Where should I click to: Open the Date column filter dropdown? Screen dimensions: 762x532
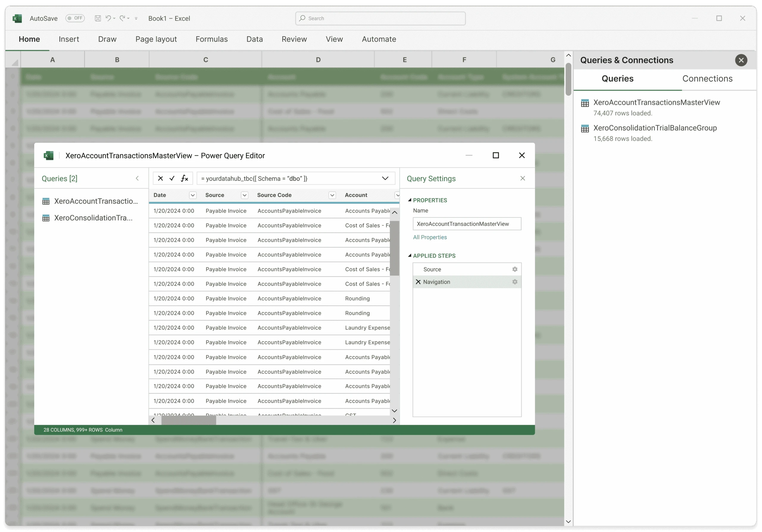[x=193, y=195]
